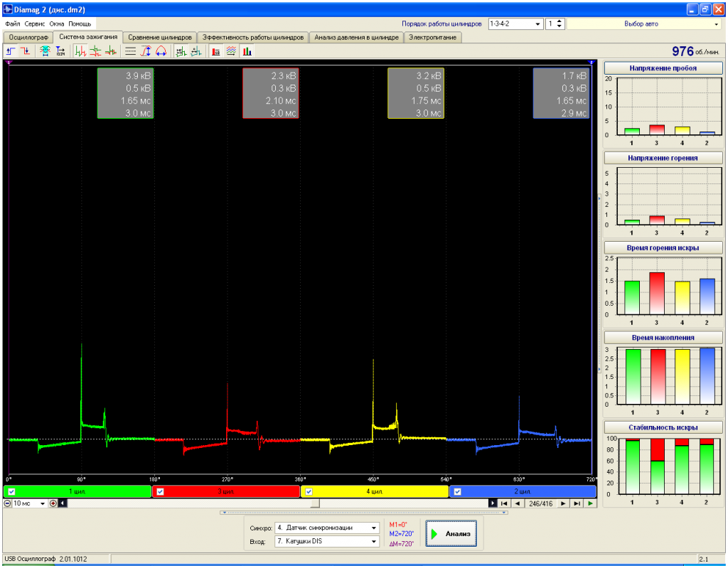The width and height of the screenshot is (728, 566).
Task: Click the scrollbar right arrow under the waveform
Action: pyautogui.click(x=493, y=503)
